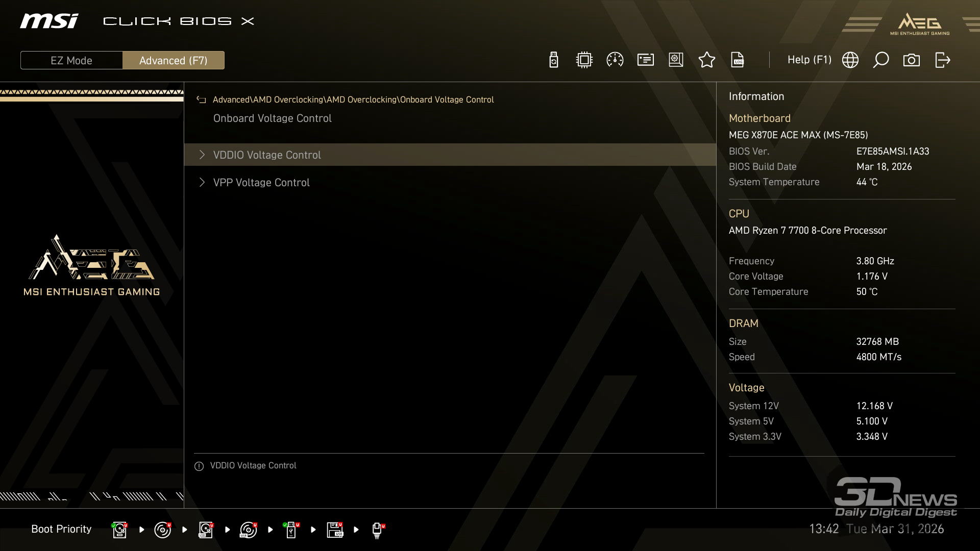This screenshot has height=551, width=980.
Task: Click the CPU chip icon in toolbar
Action: point(584,60)
